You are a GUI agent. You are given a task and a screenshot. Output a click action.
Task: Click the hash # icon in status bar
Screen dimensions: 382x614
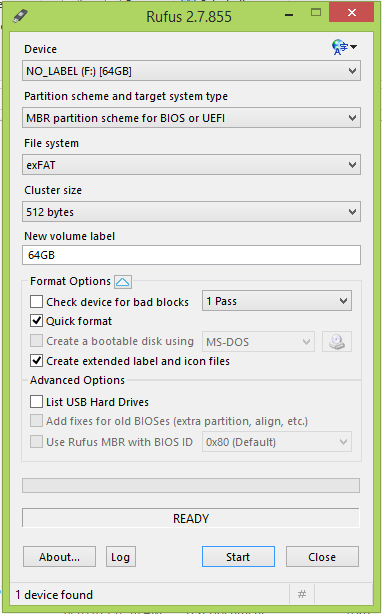click(302, 594)
